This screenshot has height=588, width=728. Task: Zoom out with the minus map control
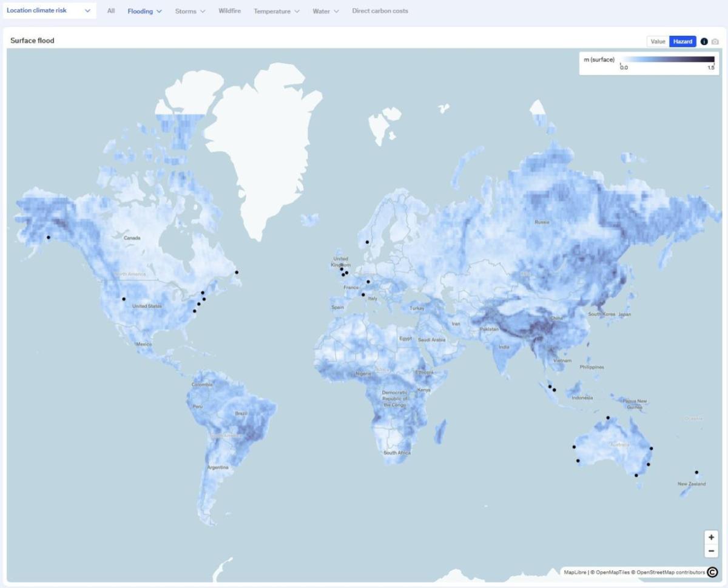[x=711, y=551]
